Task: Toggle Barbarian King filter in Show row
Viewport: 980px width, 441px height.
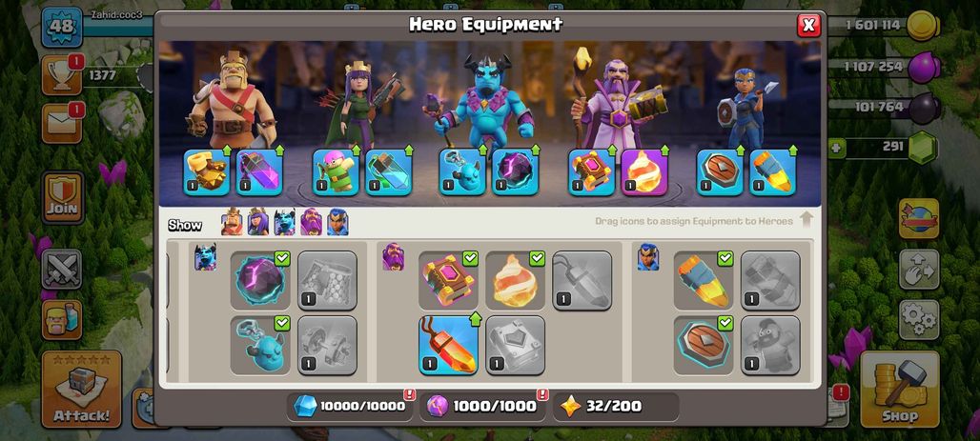Action: coord(232,222)
